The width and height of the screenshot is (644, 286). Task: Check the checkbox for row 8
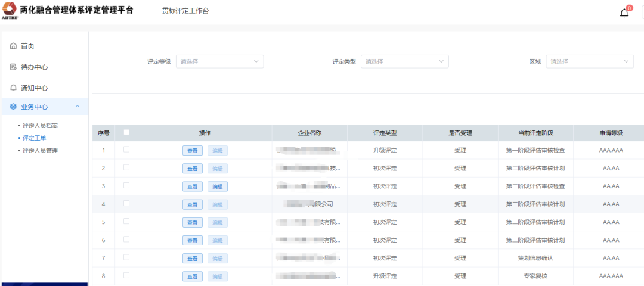[126, 275]
